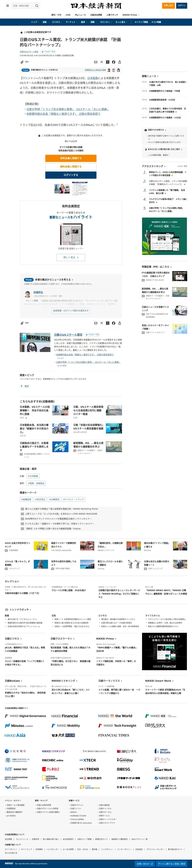Viewport: 192px width, 868px height.
Task: Toggle フォローする next to 日鉄のUSスチール買収 summary
Action: (92, 335)
